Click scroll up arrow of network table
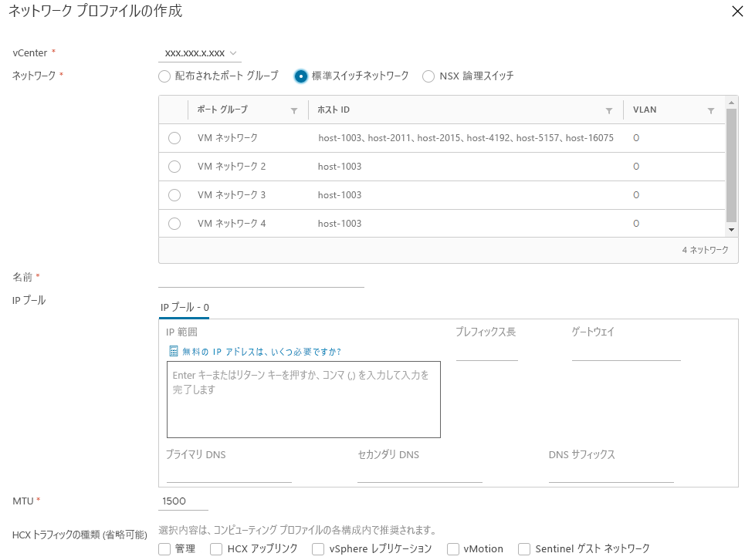Viewport: 745px width, 560px height. (731, 103)
